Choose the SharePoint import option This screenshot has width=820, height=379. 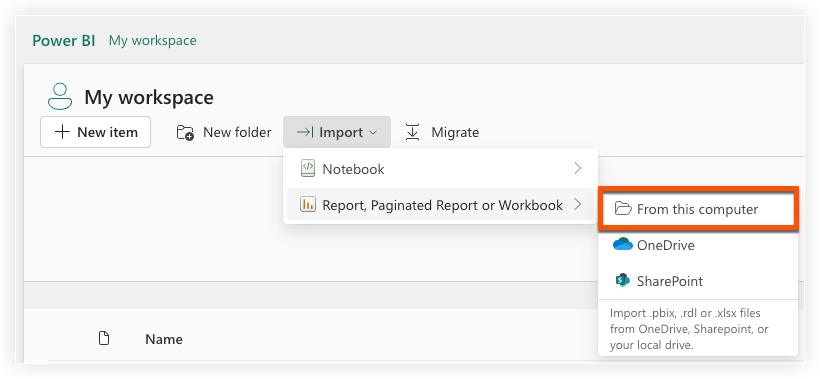698,281
